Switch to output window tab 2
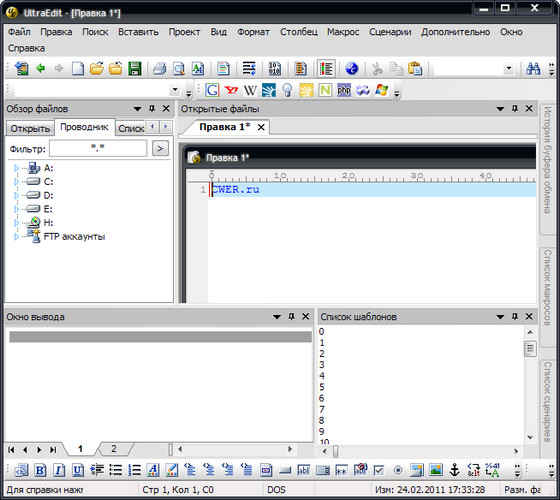 [x=114, y=449]
